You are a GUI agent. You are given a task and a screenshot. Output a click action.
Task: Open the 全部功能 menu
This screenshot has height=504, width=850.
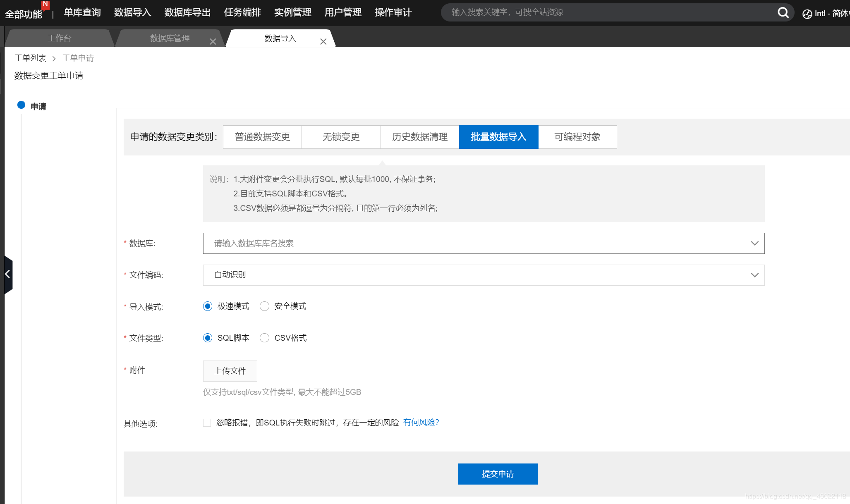pyautogui.click(x=24, y=14)
